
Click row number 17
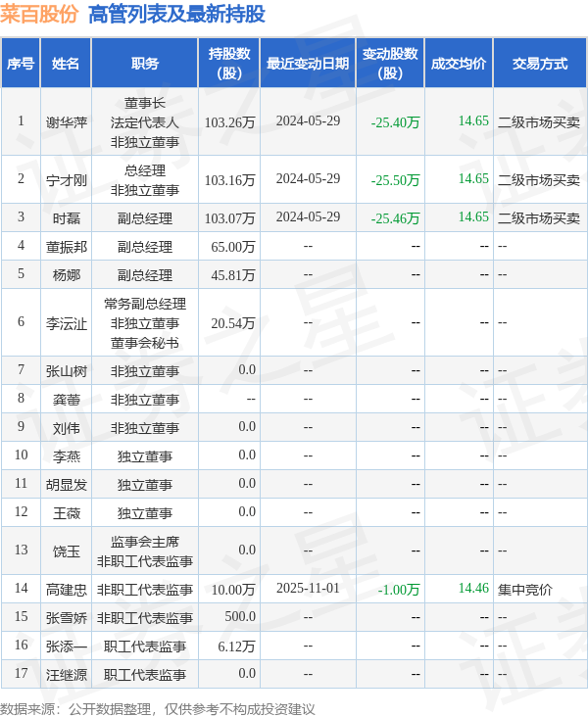22,673
